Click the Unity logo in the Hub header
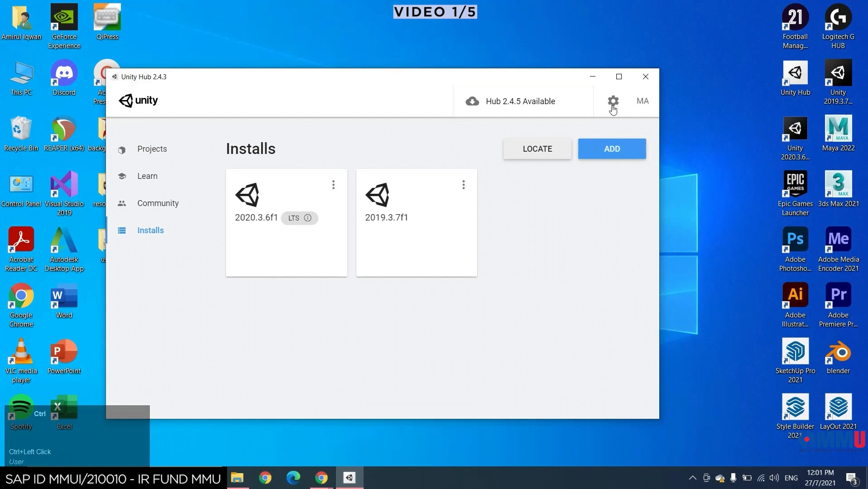This screenshot has width=868, height=489. [138, 101]
